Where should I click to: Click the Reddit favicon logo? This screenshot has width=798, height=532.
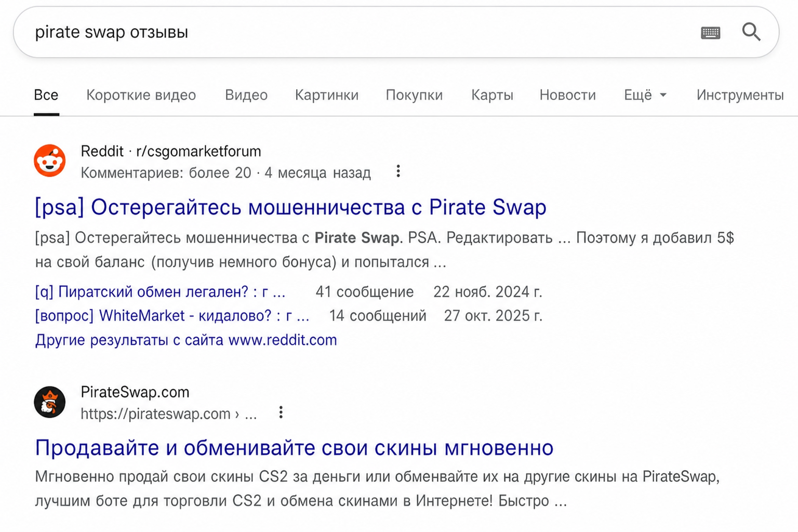point(50,161)
